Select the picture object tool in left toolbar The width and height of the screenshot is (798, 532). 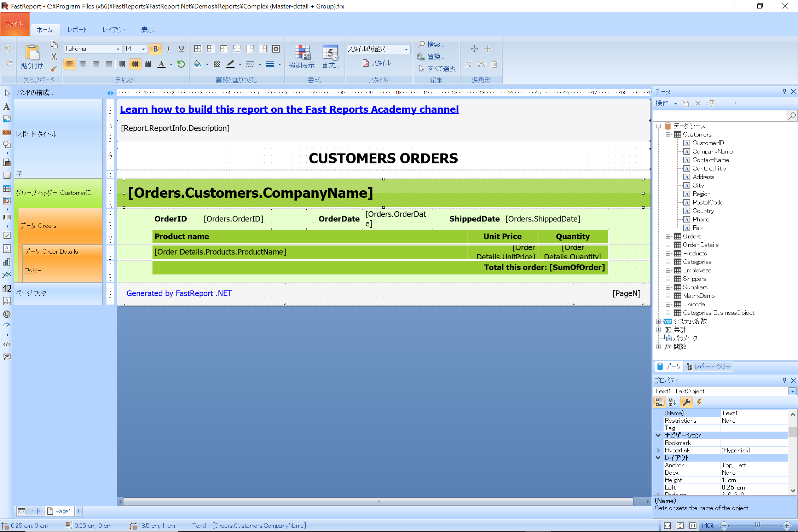[x=7, y=119]
